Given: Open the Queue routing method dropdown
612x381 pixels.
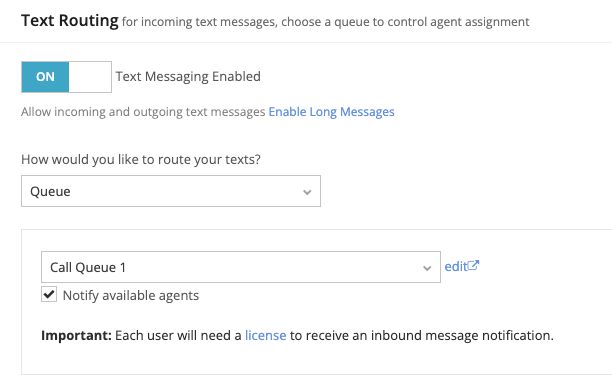Looking at the screenshot, I should click(171, 191).
